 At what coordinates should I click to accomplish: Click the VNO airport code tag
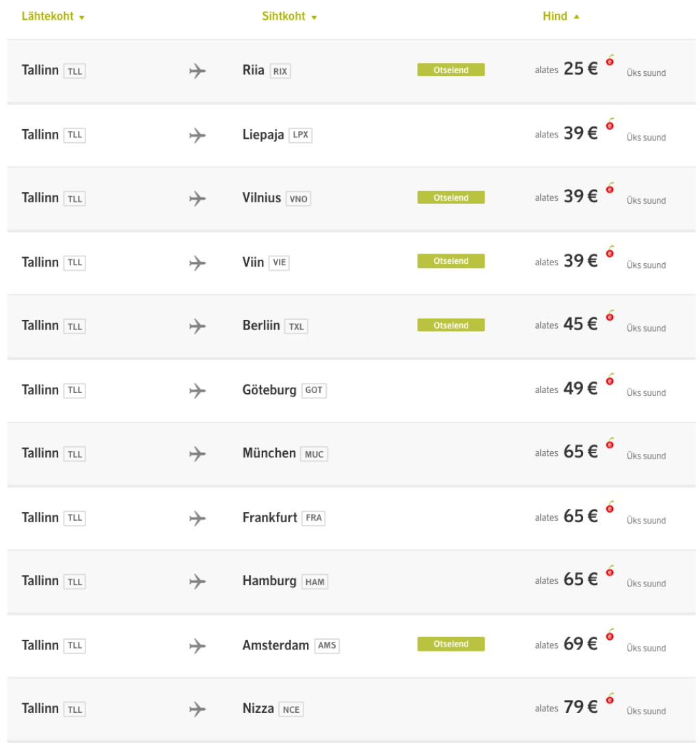pos(298,199)
